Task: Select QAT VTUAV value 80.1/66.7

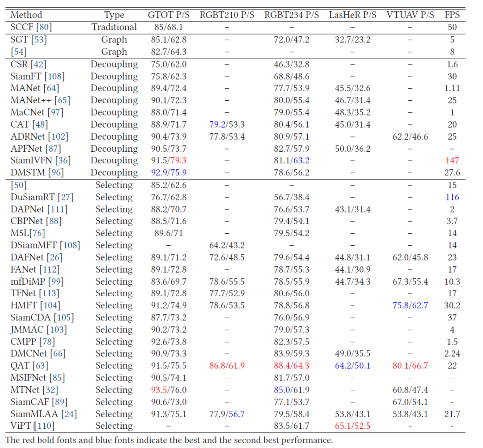Action: [410, 366]
